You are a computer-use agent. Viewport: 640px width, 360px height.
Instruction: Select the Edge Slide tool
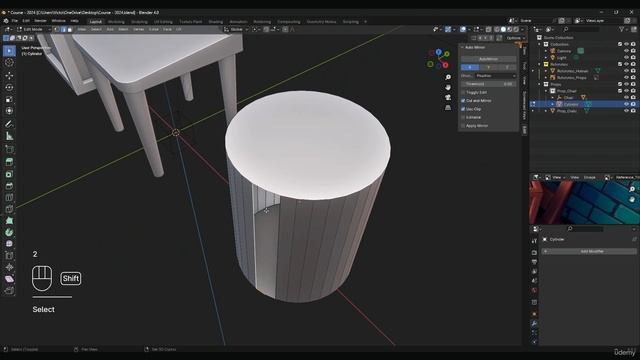click(9, 256)
